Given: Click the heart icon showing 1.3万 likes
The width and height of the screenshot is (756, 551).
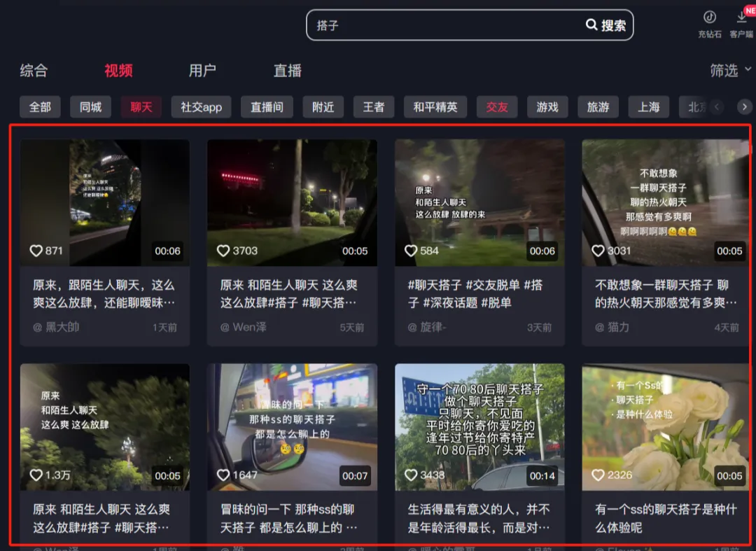Looking at the screenshot, I should pyautogui.click(x=36, y=475).
